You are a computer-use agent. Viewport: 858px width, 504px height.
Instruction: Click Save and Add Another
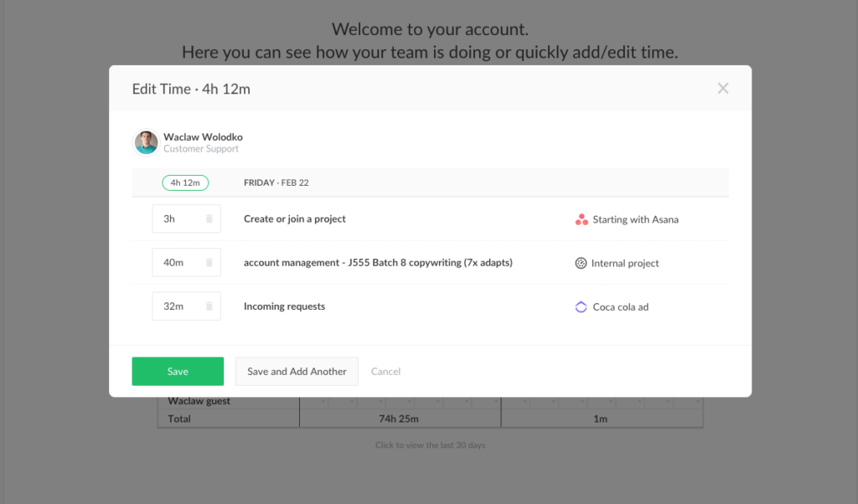pyautogui.click(x=297, y=371)
